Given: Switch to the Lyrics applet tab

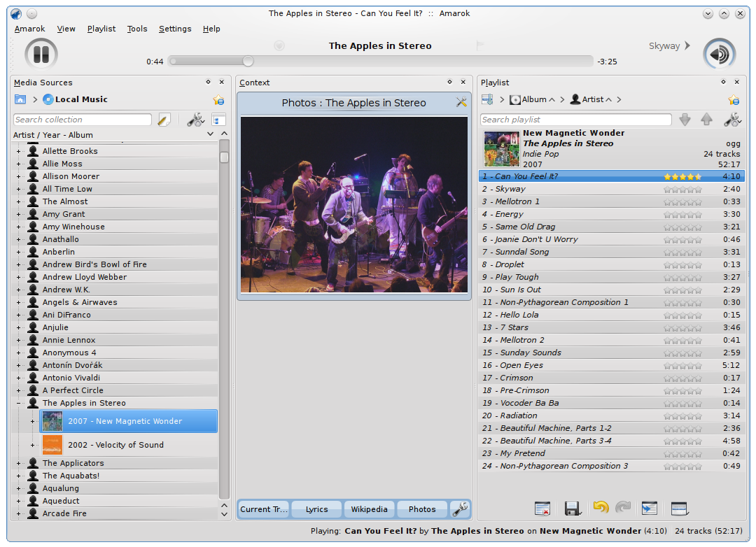Looking at the screenshot, I should pyautogui.click(x=316, y=509).
